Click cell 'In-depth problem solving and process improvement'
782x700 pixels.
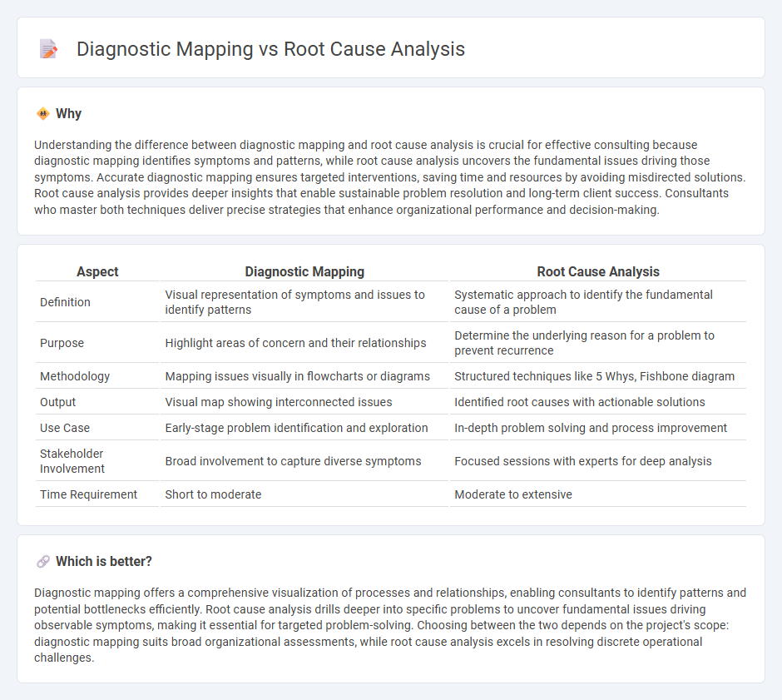598,428
